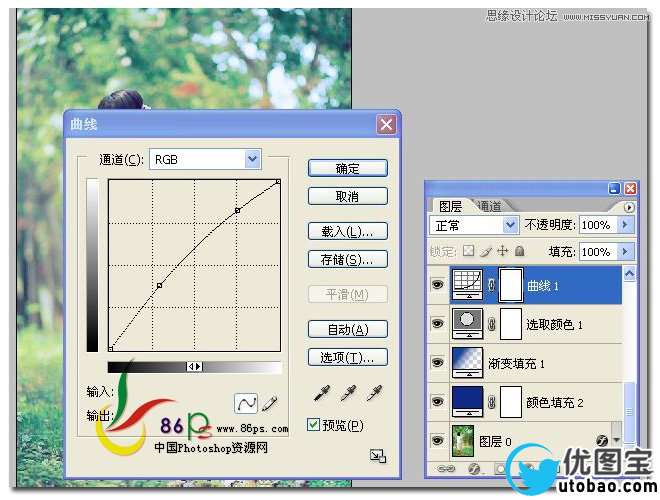Open the Layers panel flyout menu arrow
Viewport: 660px width, 500px height.
628,207
